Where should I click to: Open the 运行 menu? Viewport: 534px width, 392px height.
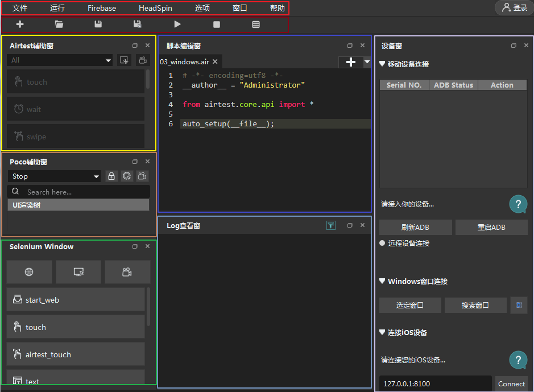(57, 8)
